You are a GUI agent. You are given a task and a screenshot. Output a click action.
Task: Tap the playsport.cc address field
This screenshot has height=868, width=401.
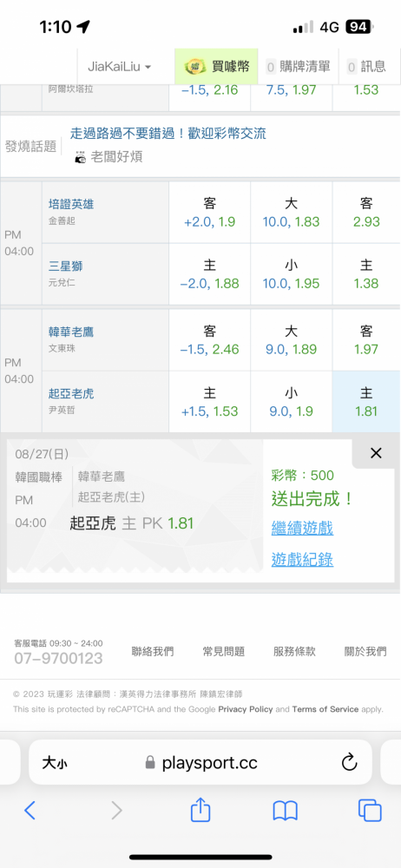(200, 763)
